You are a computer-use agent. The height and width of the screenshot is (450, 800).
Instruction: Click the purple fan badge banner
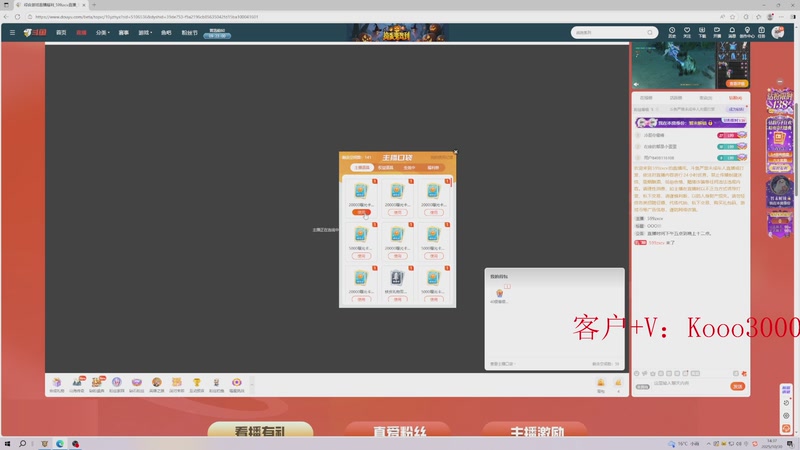click(691, 122)
